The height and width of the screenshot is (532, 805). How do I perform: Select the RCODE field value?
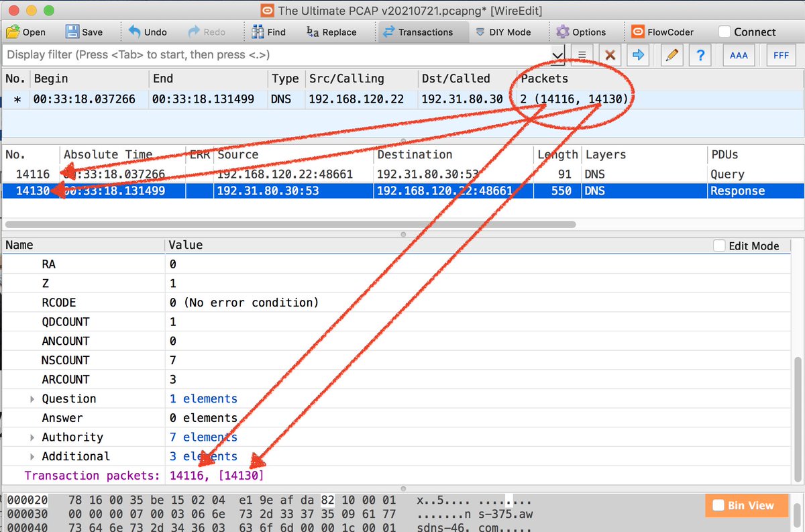pos(244,303)
